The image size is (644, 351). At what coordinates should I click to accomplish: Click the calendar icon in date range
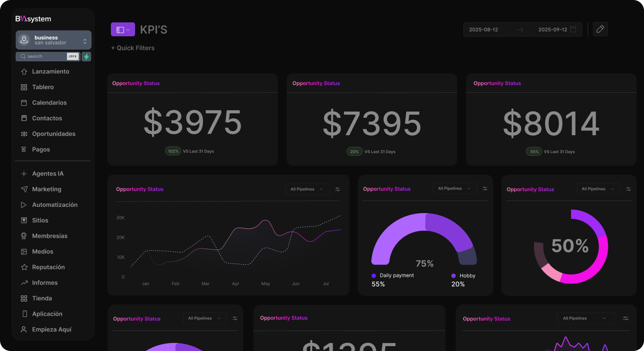click(x=573, y=30)
